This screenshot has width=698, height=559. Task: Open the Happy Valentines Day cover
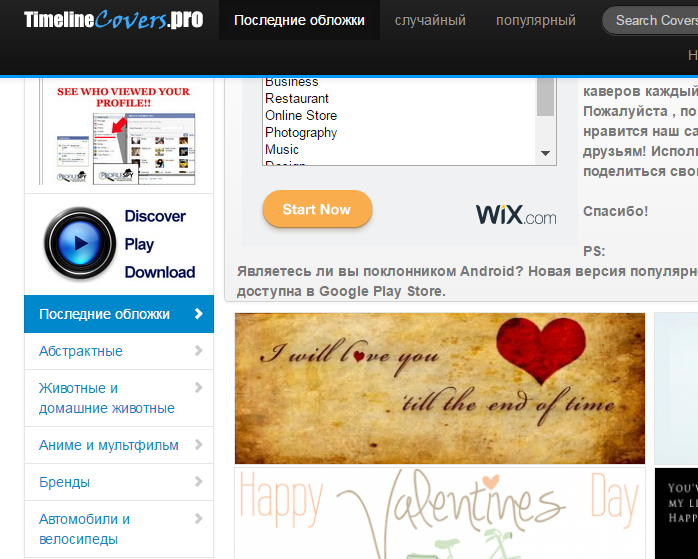click(x=440, y=513)
